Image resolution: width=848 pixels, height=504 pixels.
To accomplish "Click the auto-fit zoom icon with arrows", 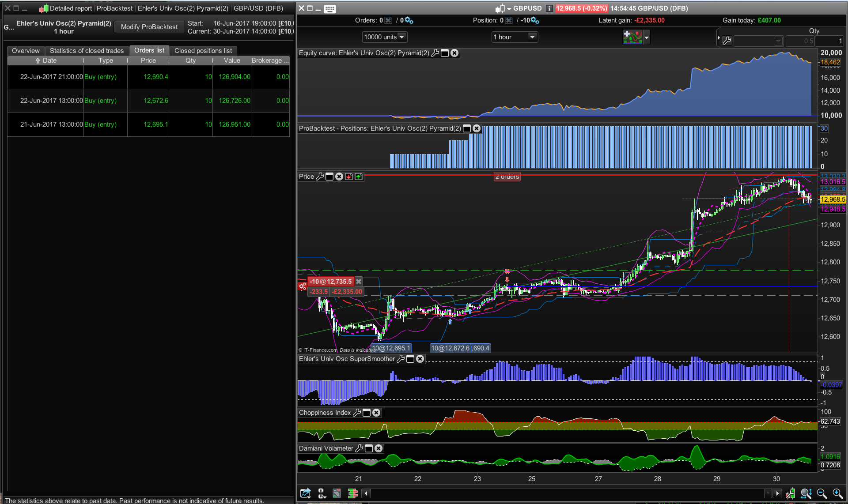I will point(806,493).
